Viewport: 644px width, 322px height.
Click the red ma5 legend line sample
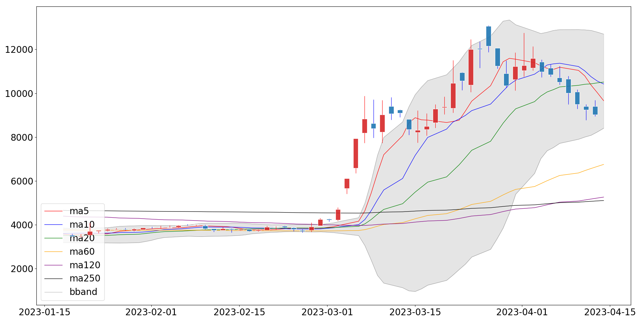[53, 211]
